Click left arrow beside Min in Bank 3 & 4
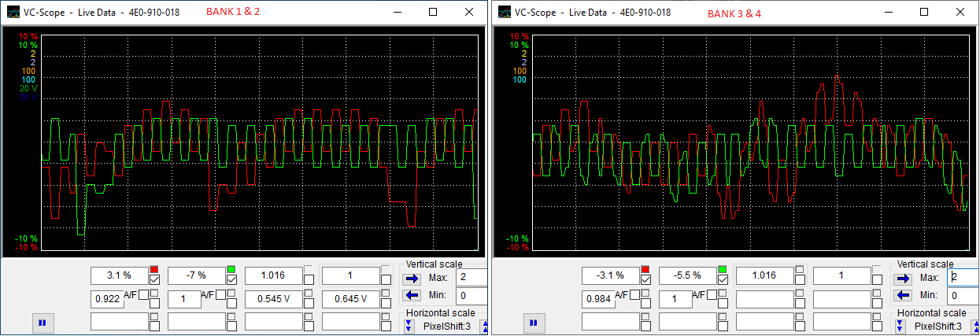This screenshot has height=336, width=980. tap(903, 295)
